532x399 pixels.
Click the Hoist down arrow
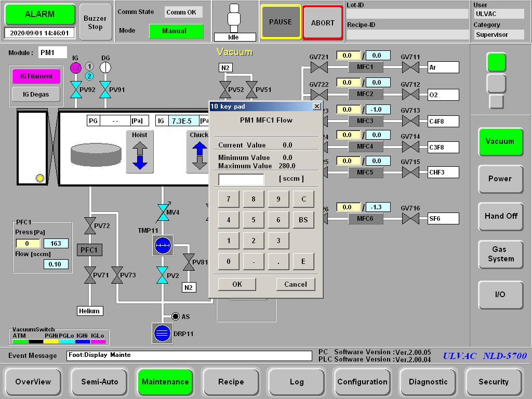click(x=140, y=163)
